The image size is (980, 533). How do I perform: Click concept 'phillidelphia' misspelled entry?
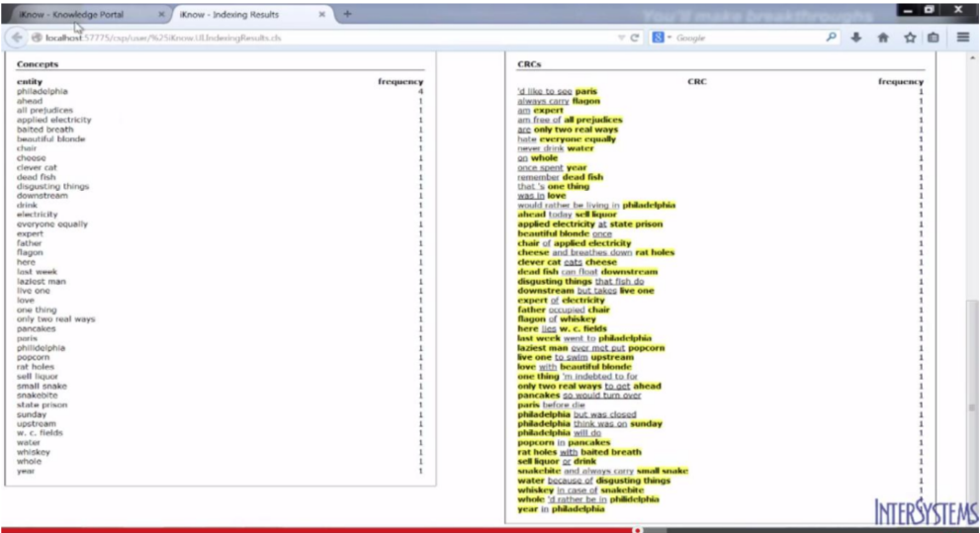pos(41,347)
